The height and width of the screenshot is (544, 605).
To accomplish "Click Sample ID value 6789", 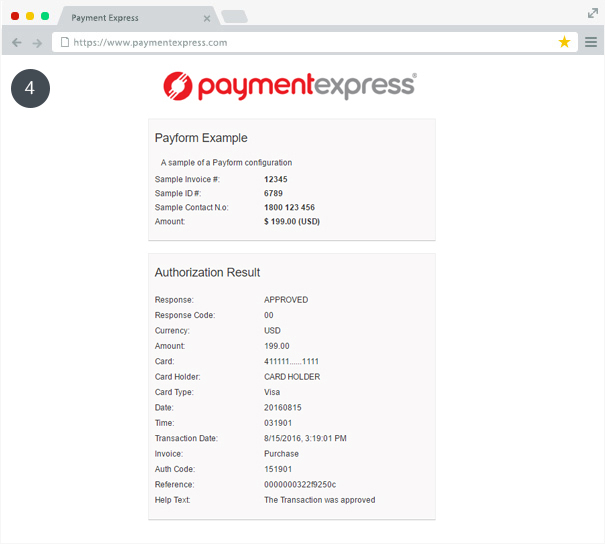I will (273, 193).
